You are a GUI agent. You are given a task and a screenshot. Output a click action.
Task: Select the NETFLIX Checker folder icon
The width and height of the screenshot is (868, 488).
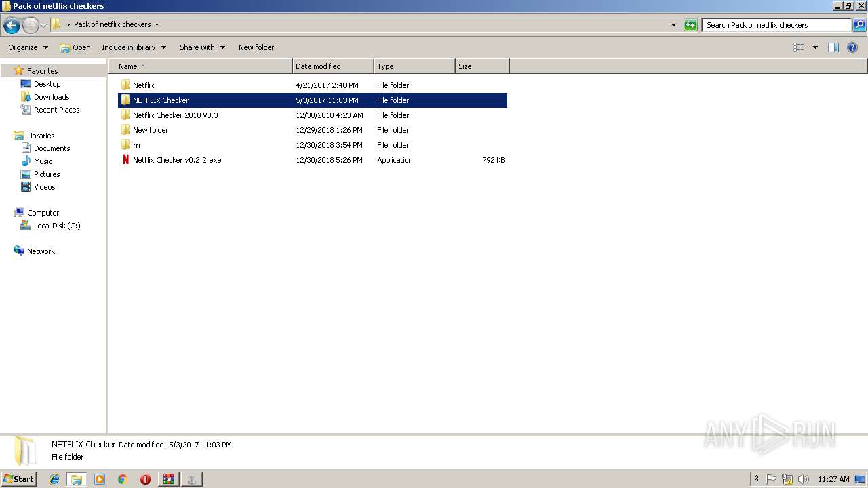click(125, 100)
